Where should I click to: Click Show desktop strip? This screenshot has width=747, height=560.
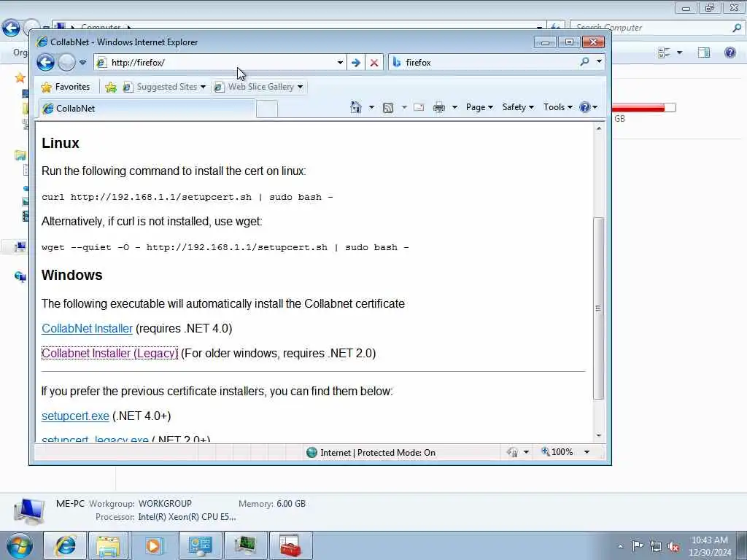pyautogui.click(x=742, y=545)
